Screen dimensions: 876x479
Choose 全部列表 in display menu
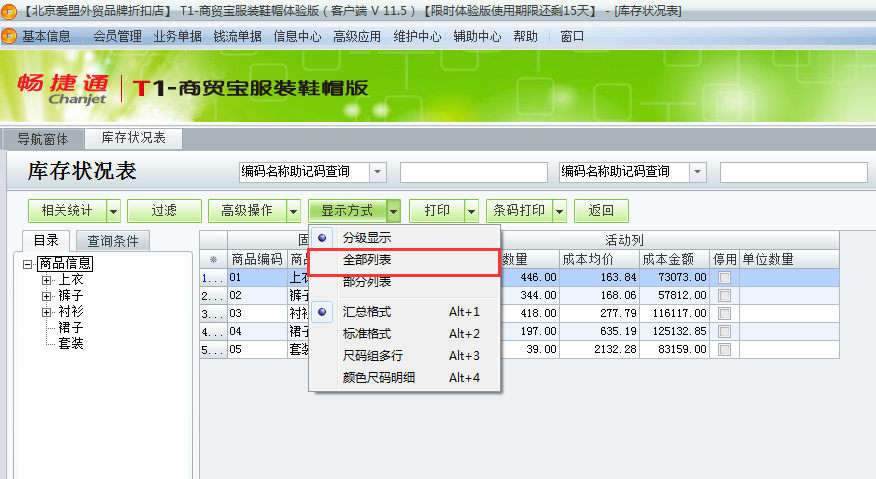click(x=404, y=260)
